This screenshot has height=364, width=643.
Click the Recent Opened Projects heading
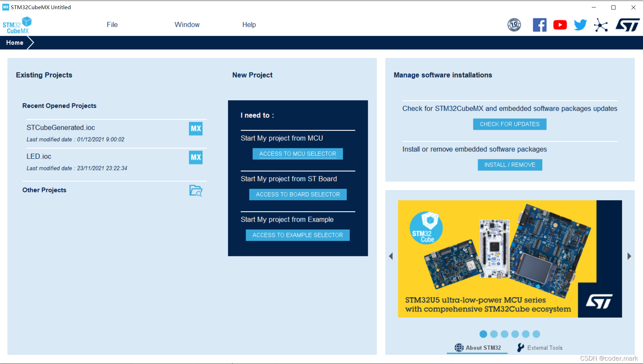coord(59,106)
